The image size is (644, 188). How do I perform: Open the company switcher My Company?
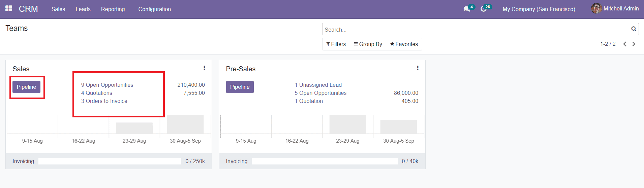point(539,9)
